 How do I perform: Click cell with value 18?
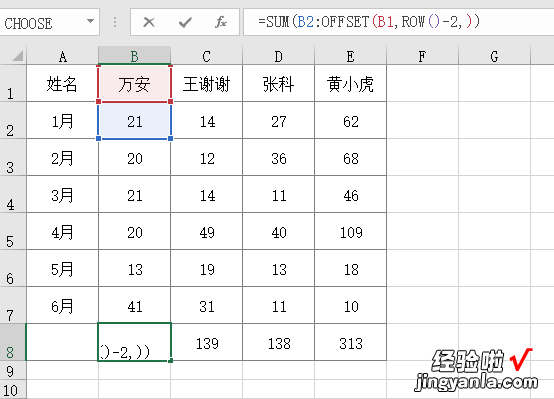point(350,268)
